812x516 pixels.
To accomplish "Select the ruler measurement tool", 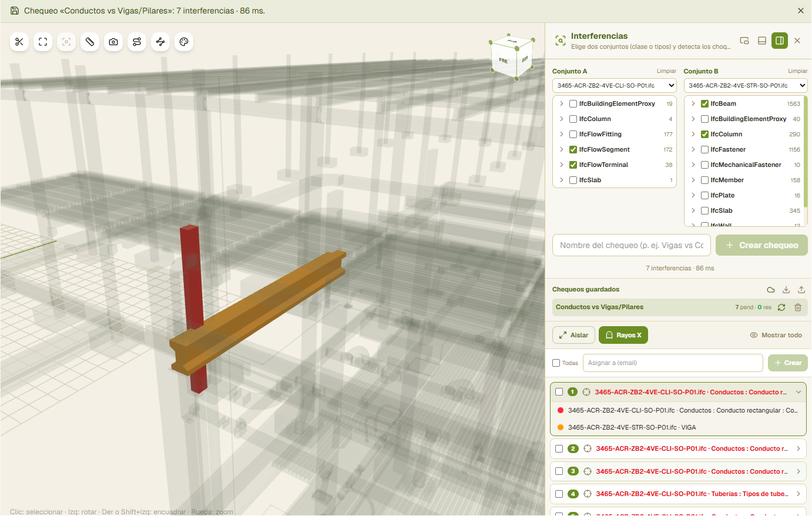I will (90, 42).
